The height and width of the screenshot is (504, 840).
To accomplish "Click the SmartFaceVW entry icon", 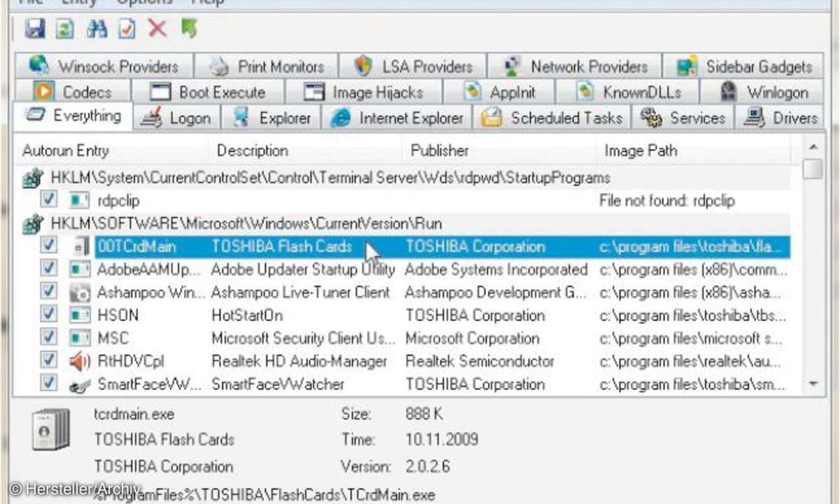I will (79, 384).
